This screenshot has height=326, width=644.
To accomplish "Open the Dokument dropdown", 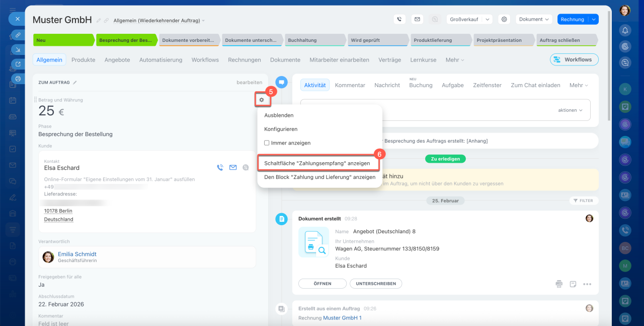I will 534,19.
